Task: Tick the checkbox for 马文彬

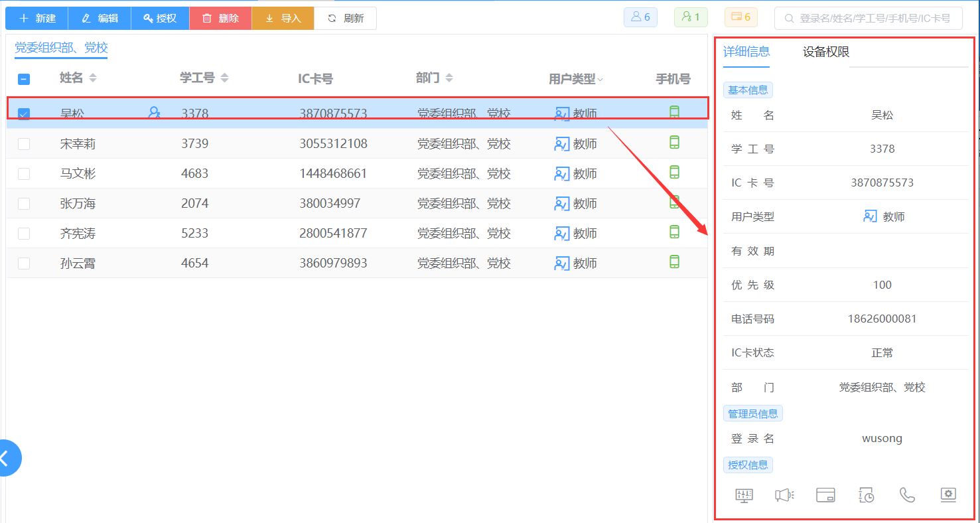Action: point(24,174)
